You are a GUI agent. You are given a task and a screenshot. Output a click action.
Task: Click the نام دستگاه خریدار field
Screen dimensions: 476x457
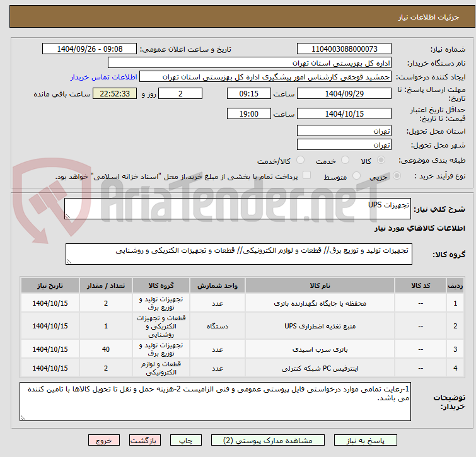[x=250, y=63]
